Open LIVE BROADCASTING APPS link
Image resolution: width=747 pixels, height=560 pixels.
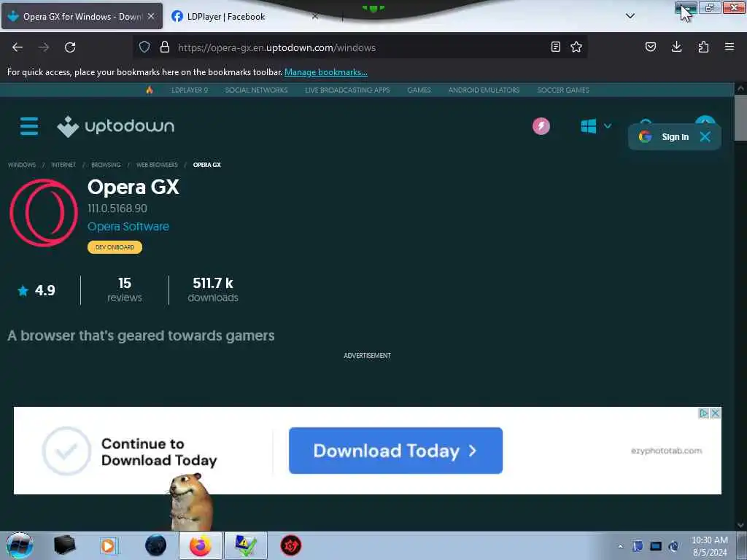pos(347,90)
